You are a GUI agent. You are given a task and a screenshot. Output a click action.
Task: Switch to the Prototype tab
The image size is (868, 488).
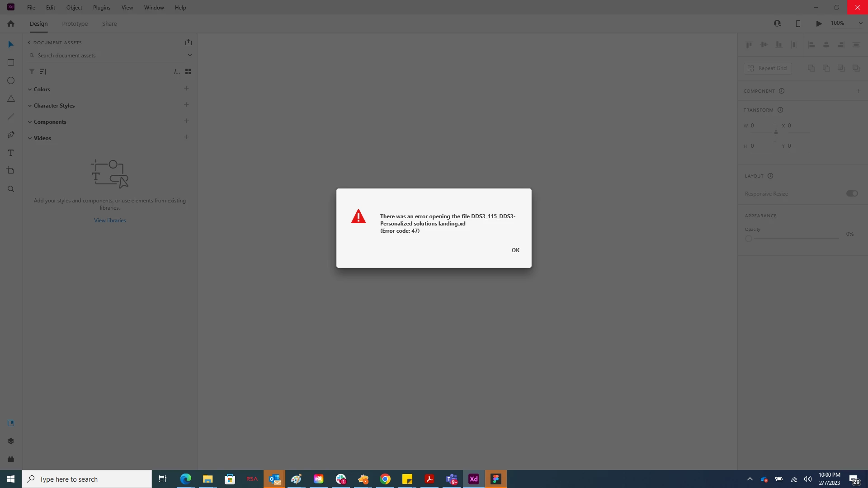click(75, 23)
